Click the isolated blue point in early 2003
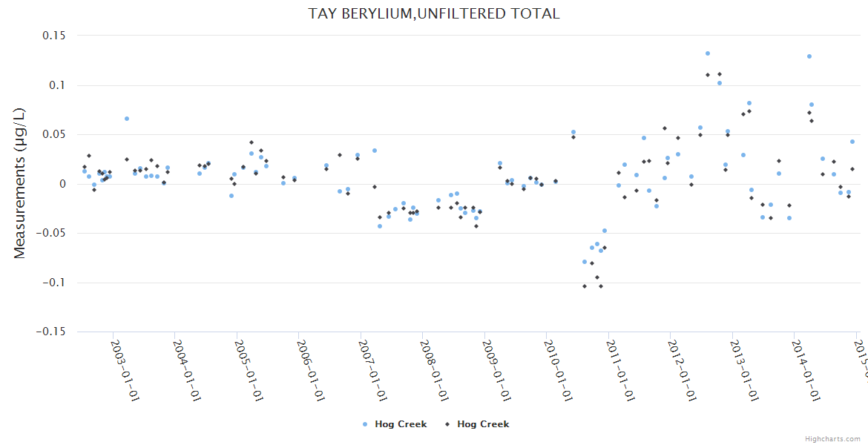The width and height of the screenshot is (868, 445). pos(127,119)
